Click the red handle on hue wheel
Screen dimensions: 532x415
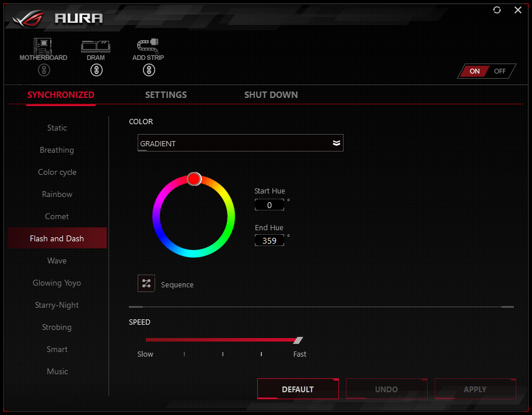pyautogui.click(x=194, y=179)
